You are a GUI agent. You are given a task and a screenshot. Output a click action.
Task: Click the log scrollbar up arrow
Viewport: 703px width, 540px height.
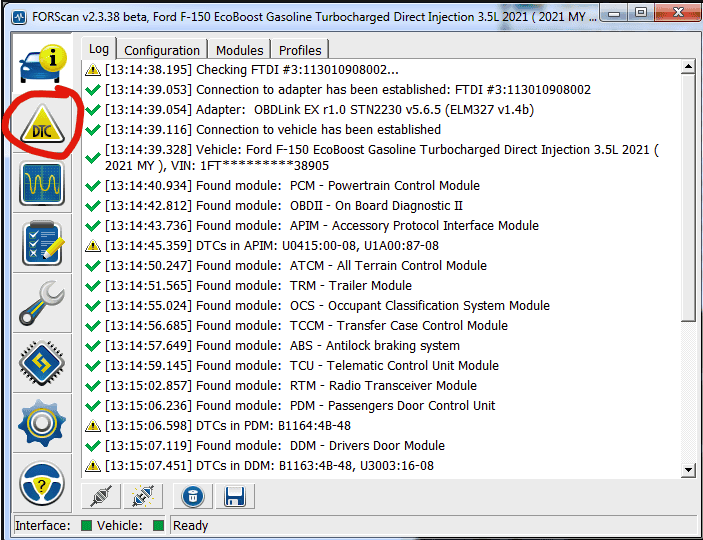coord(687,68)
